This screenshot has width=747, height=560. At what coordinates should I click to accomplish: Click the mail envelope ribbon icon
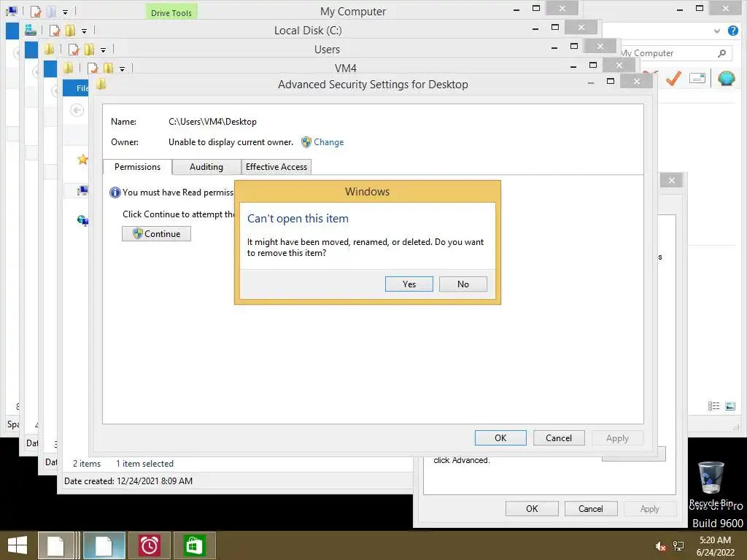(x=697, y=78)
